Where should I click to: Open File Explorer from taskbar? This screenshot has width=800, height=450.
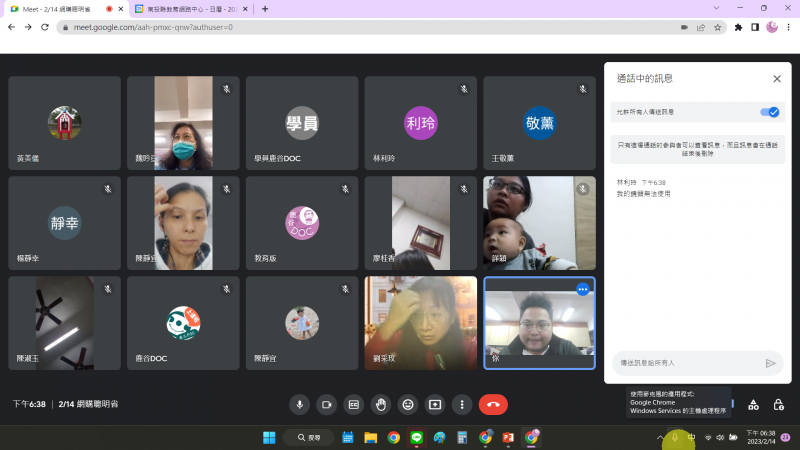[x=370, y=437]
